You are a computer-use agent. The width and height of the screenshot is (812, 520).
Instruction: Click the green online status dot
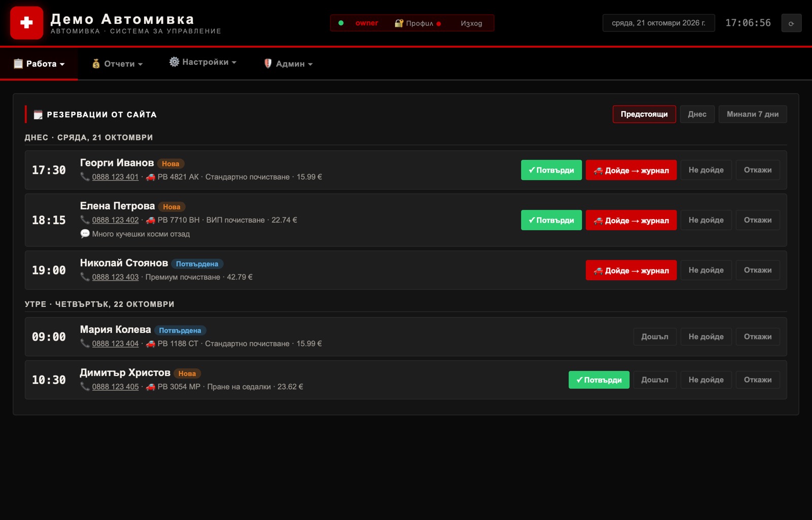341,23
